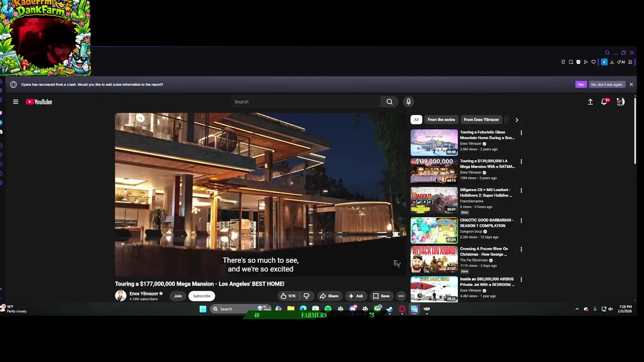Click the page vertical scrollbar

click(x=635, y=131)
